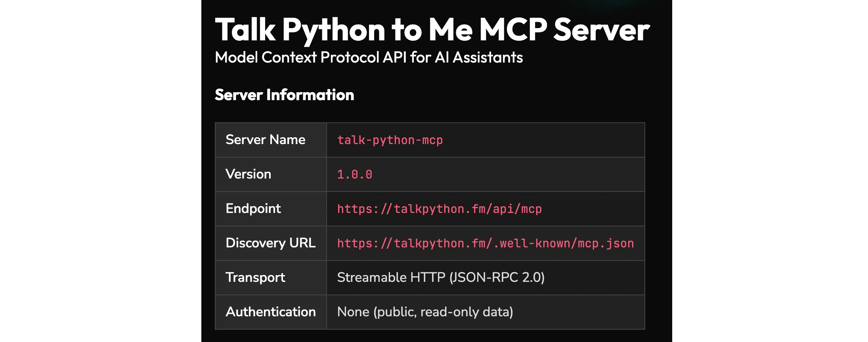Click the Streamable HTTP transport text
Screen dimensions: 868x342
[391, 277]
